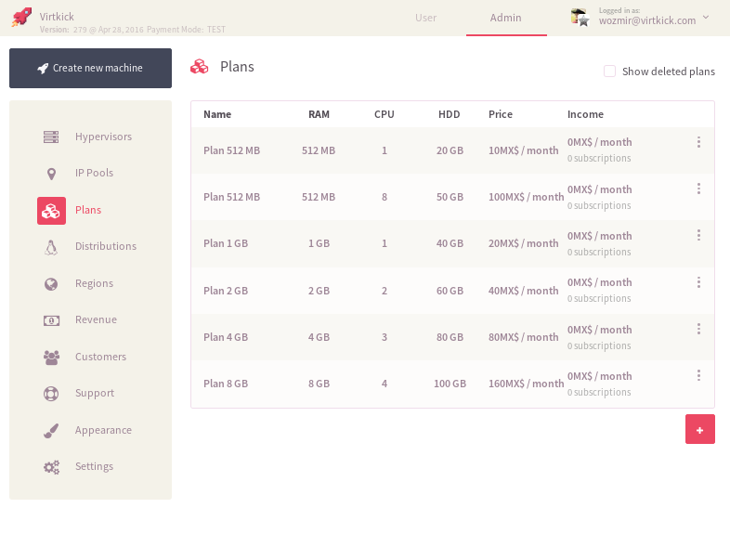Click the Support lifebuoy icon

(51, 394)
